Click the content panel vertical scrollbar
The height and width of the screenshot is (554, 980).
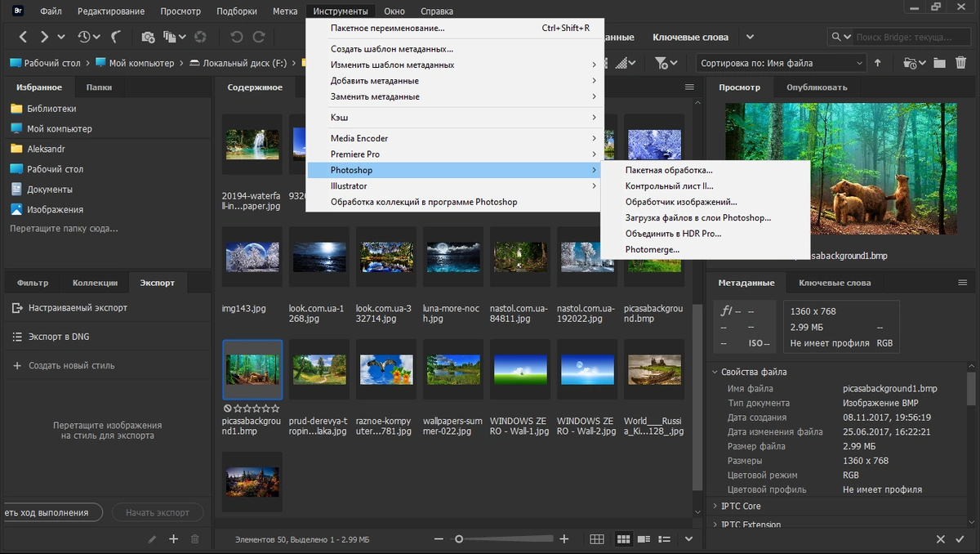pyautogui.click(x=697, y=396)
